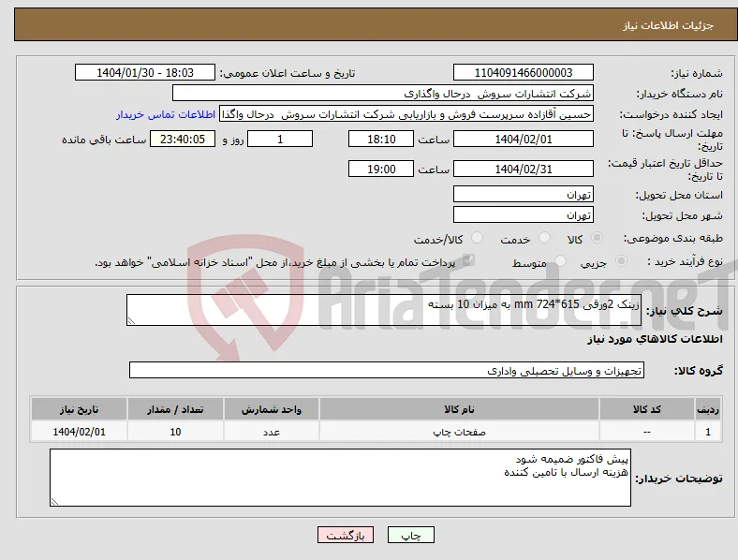Click the تاریخ نیاز column header

tap(79, 409)
